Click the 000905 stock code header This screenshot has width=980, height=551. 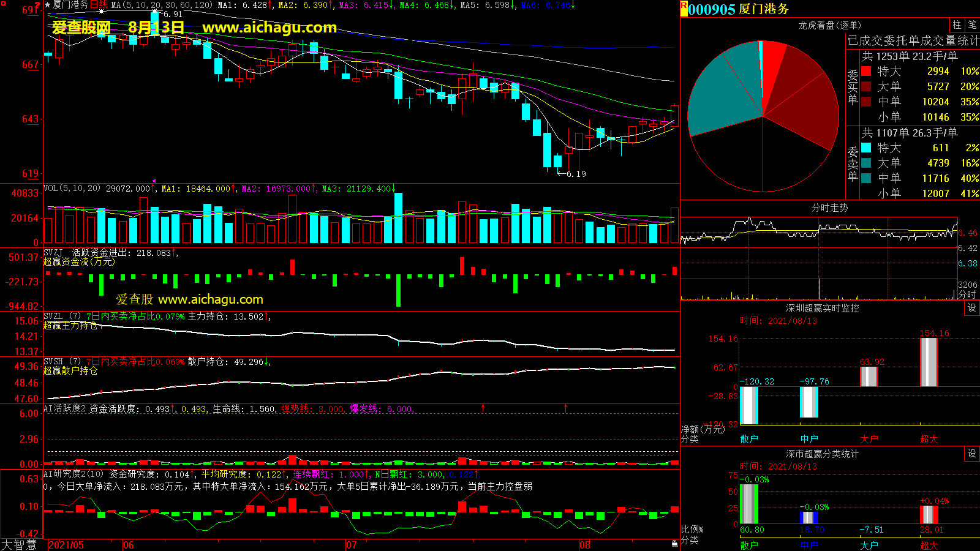pyautogui.click(x=711, y=9)
